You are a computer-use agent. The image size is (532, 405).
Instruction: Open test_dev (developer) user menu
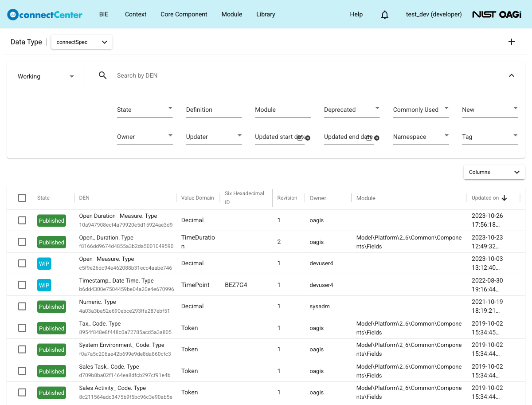pyautogui.click(x=434, y=14)
